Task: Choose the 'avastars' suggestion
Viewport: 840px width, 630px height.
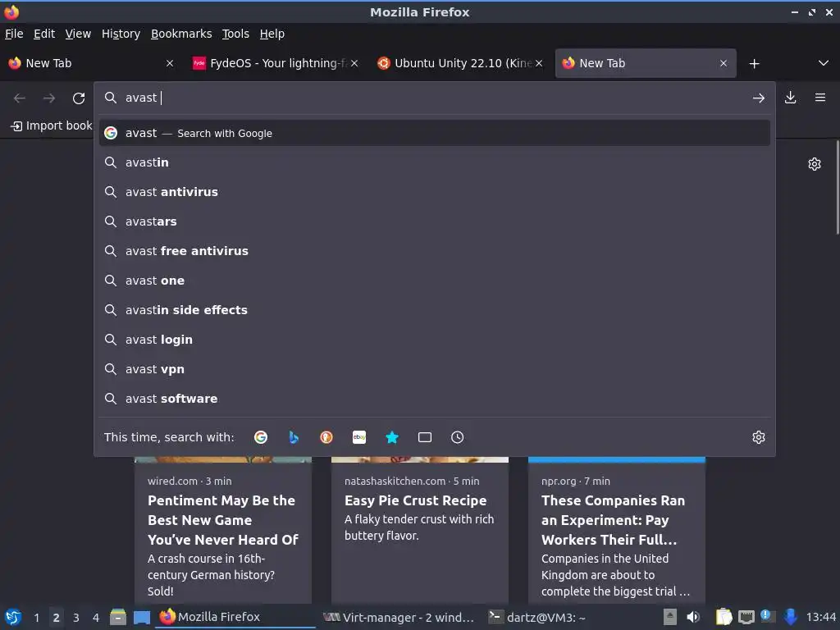Action: point(435,221)
